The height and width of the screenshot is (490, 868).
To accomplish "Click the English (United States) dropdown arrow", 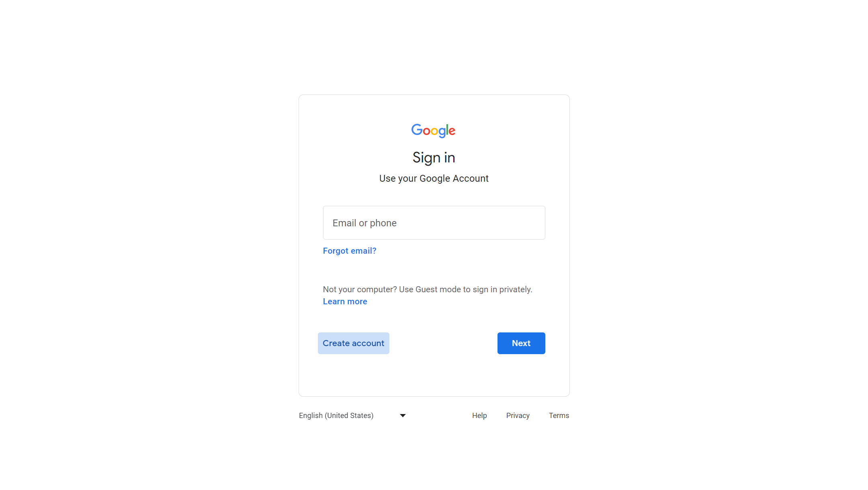I will click(x=403, y=416).
